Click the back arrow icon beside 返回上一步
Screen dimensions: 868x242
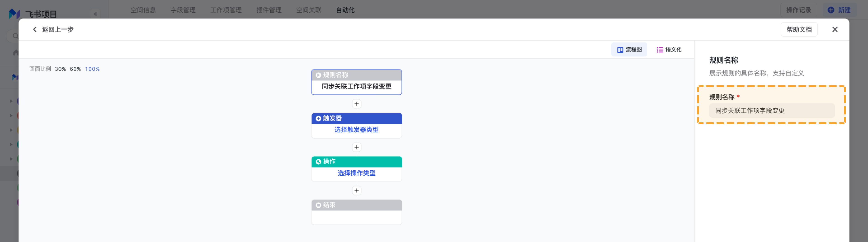[x=35, y=29]
